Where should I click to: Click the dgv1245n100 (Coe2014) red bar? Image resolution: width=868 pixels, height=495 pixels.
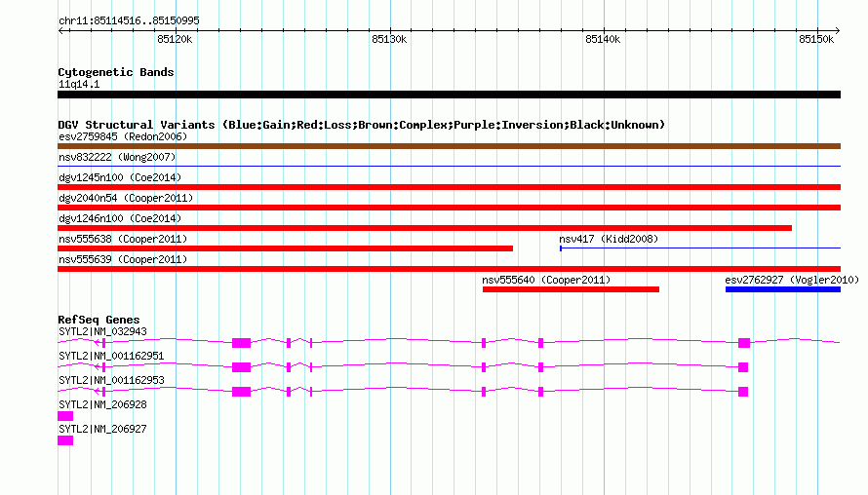click(x=449, y=187)
